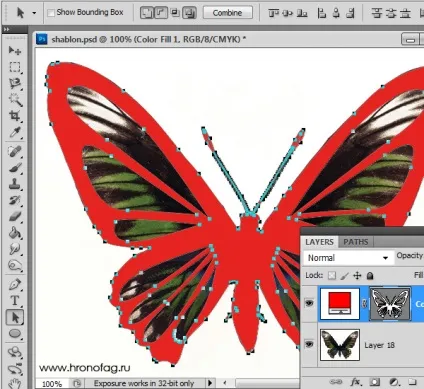Select the Horizontal Type tool
Viewport: 424px width, 389px height.
point(14,301)
